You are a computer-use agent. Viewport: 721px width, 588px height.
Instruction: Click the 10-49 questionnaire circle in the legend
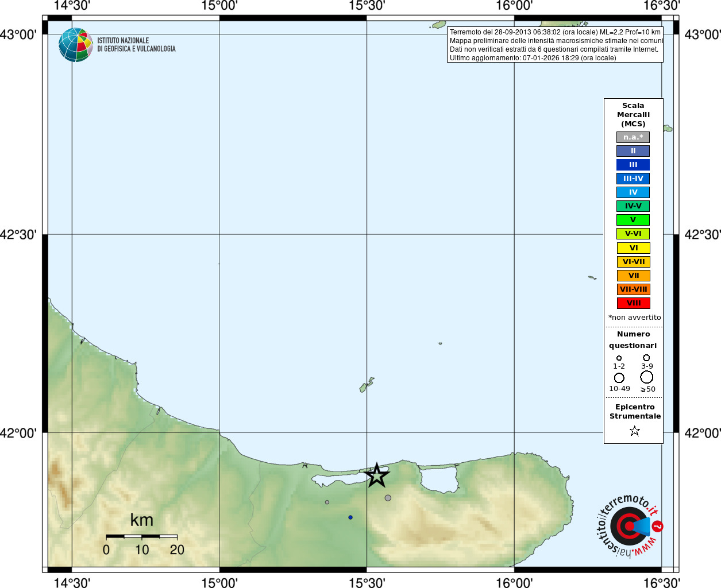(x=619, y=378)
